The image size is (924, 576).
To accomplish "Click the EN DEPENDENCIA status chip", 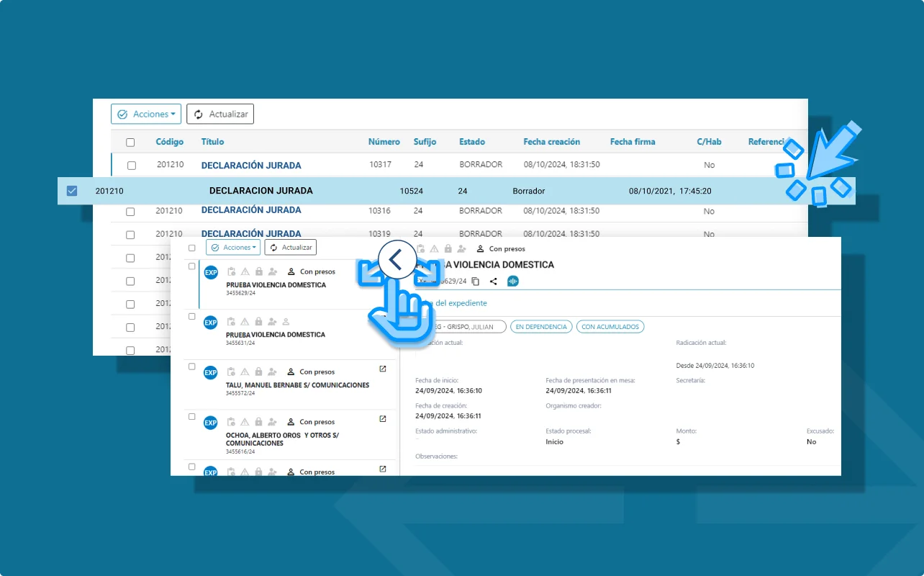I will pyautogui.click(x=541, y=327).
